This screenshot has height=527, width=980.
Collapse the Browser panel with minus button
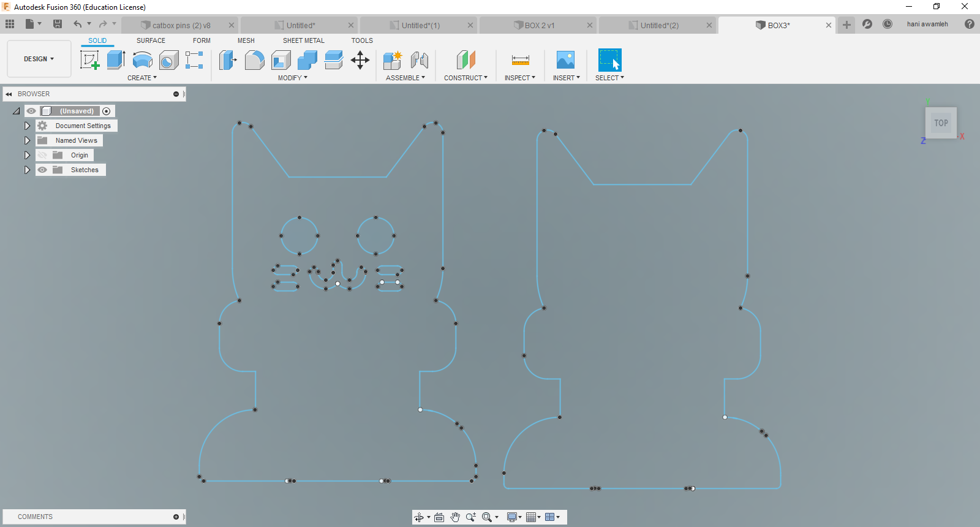176,94
